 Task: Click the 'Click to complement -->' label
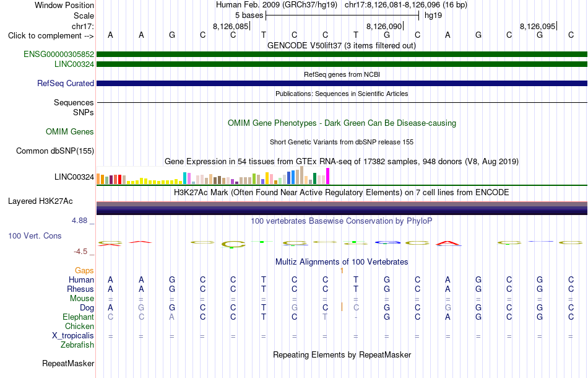(x=51, y=36)
